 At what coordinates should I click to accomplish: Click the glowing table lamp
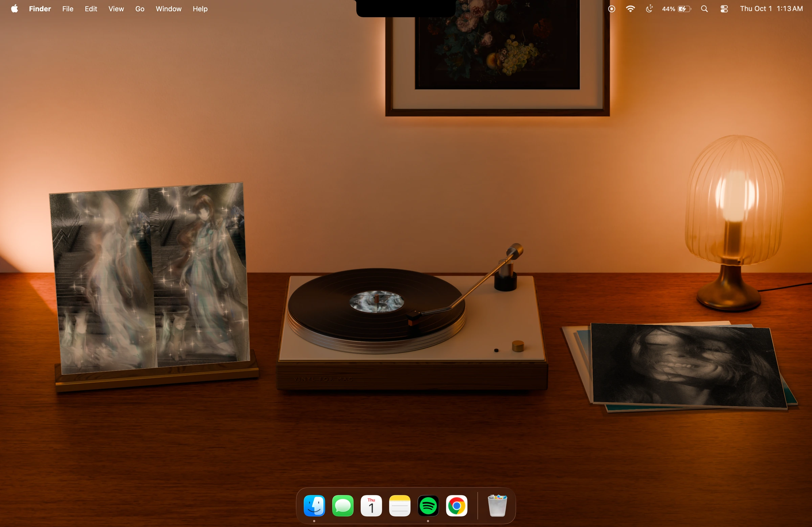click(735, 223)
